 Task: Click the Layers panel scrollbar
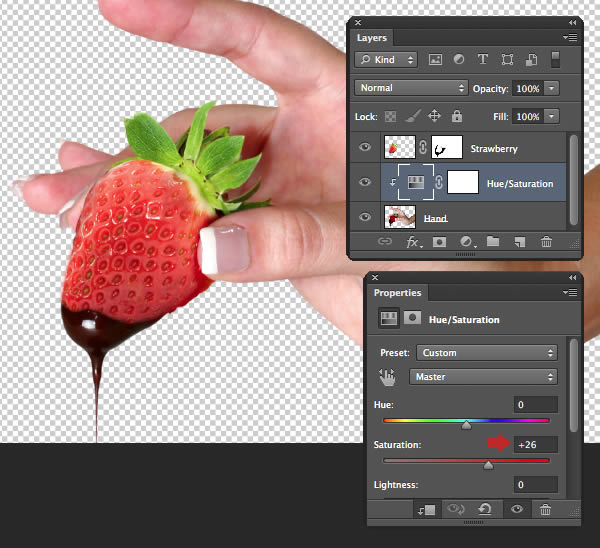pos(573,179)
